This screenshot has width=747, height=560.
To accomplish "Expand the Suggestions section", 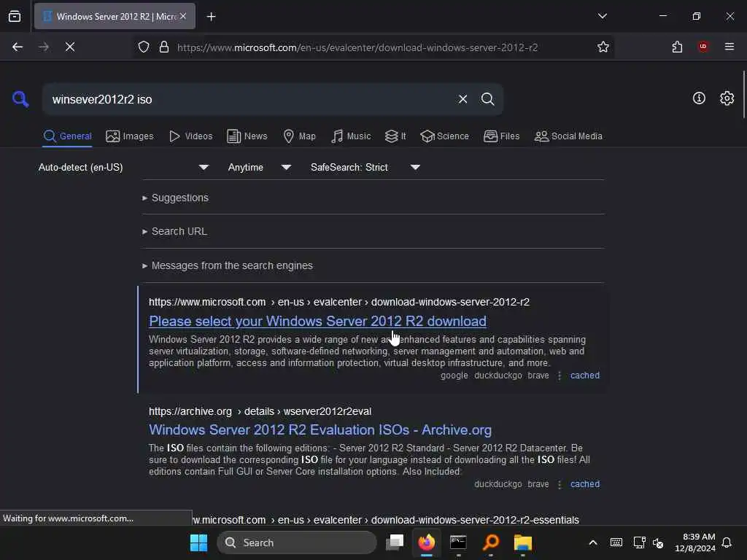I will tap(175, 198).
